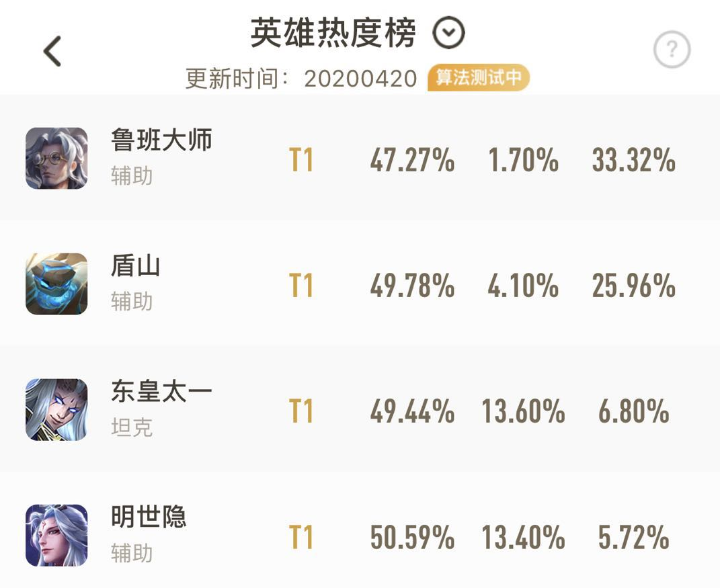Click 13.60% value in 东皇太一 row
Viewport: 720px width, 588px height.
click(x=523, y=411)
